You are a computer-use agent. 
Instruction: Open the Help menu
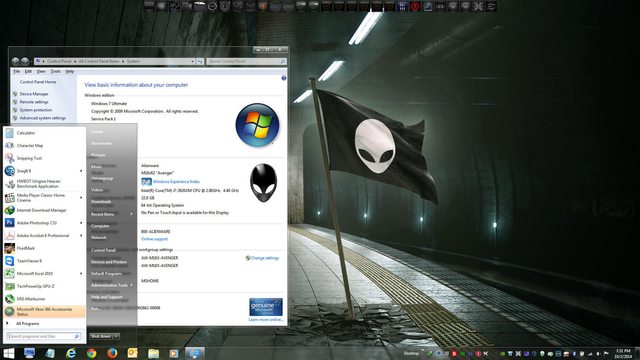click(x=70, y=71)
